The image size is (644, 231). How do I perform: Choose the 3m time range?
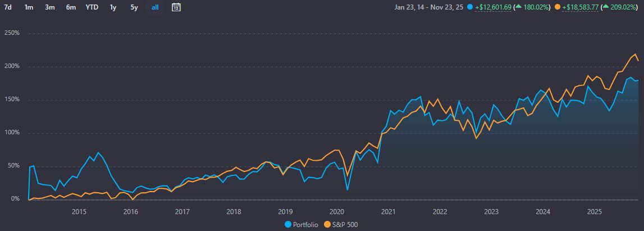tap(49, 7)
